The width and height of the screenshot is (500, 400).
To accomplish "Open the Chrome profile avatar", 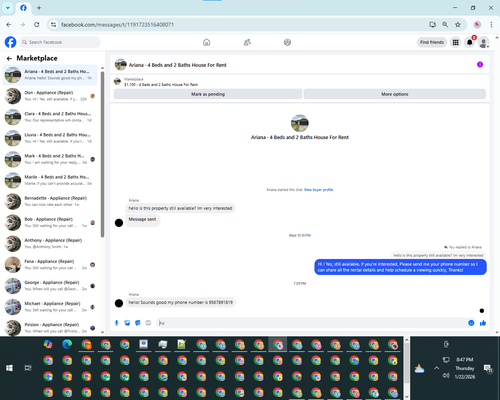I will [x=477, y=24].
